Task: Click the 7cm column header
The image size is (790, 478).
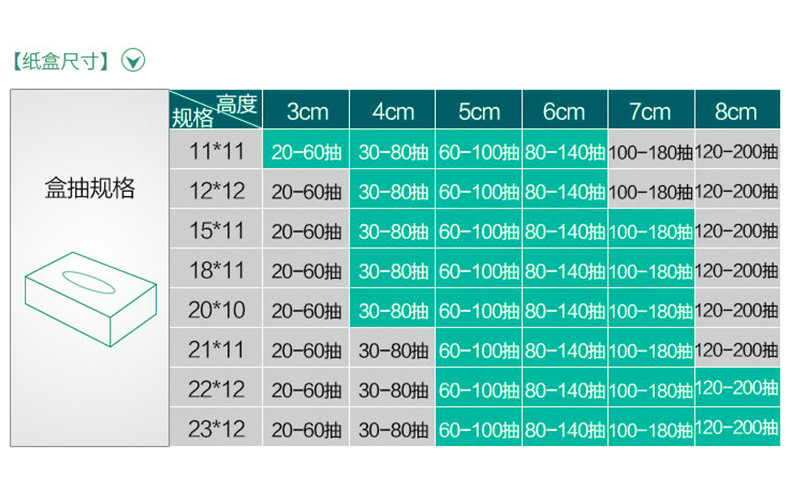Action: [650, 109]
